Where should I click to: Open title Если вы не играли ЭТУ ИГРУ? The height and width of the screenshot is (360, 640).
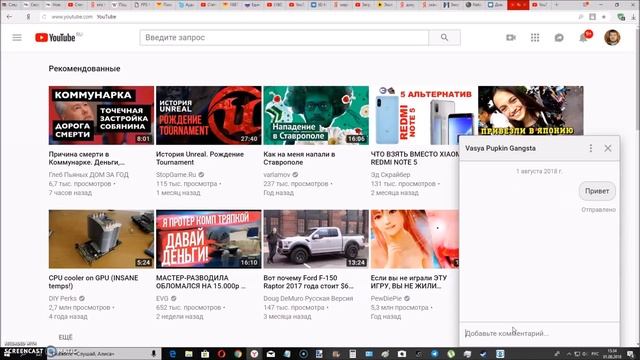(x=409, y=282)
